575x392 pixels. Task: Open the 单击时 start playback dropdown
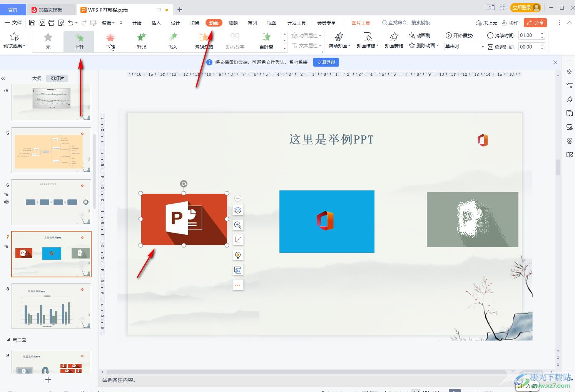(464, 47)
